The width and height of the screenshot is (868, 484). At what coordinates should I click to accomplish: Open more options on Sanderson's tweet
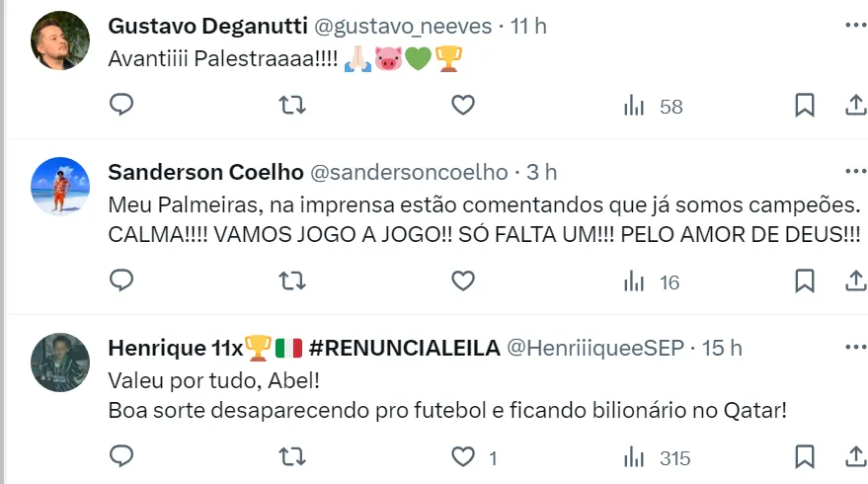coord(855,171)
